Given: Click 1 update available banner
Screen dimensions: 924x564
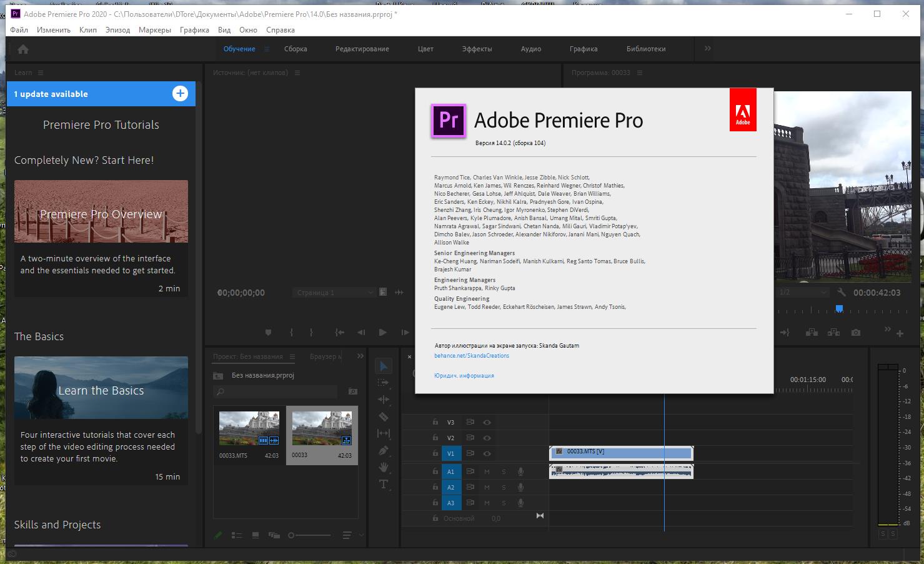Looking at the screenshot, I should point(101,94).
